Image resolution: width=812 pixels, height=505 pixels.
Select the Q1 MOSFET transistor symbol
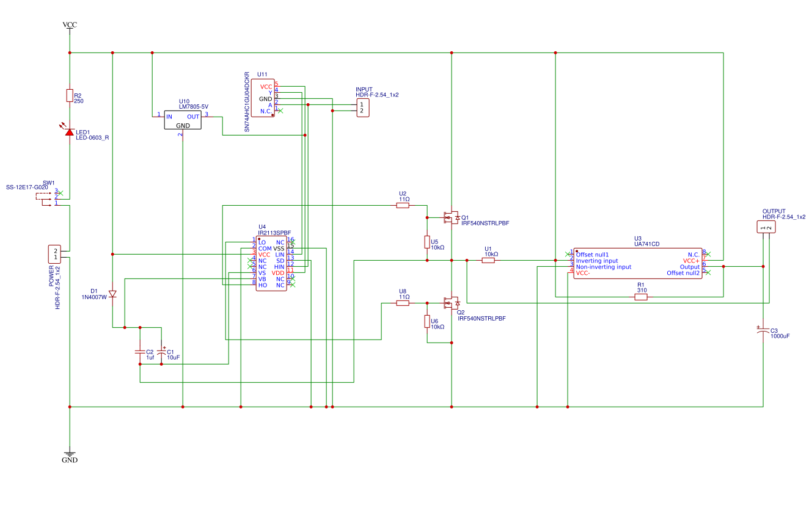[452, 217]
